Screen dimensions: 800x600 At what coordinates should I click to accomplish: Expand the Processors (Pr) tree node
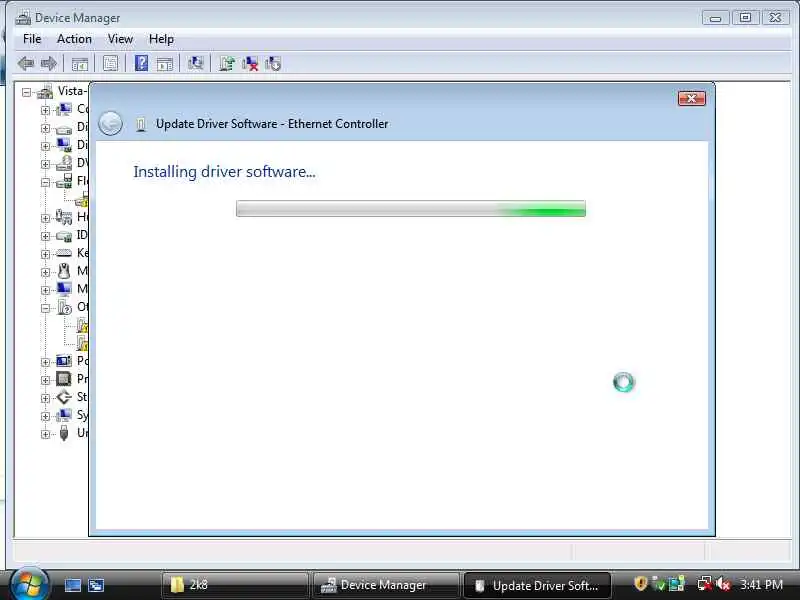click(x=45, y=380)
